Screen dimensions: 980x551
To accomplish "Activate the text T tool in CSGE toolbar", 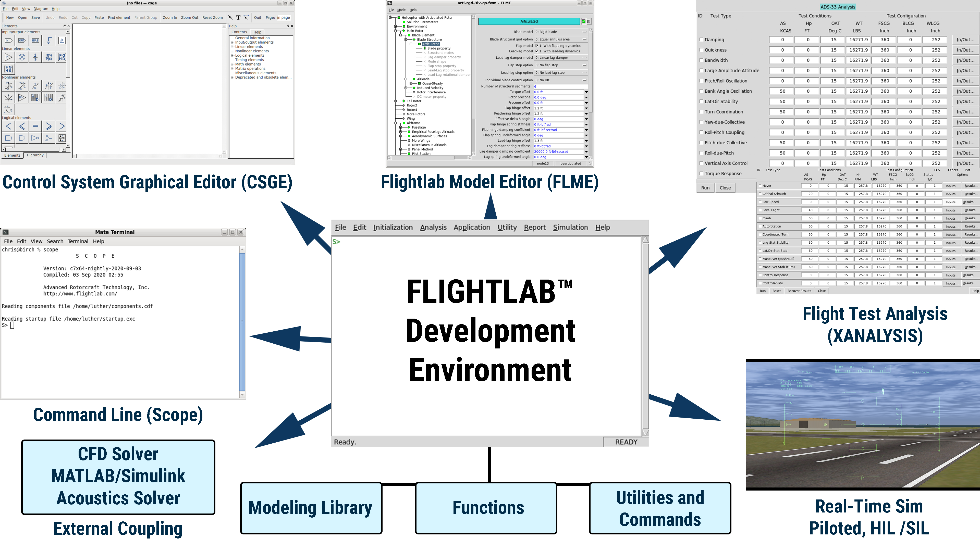I will (x=238, y=18).
